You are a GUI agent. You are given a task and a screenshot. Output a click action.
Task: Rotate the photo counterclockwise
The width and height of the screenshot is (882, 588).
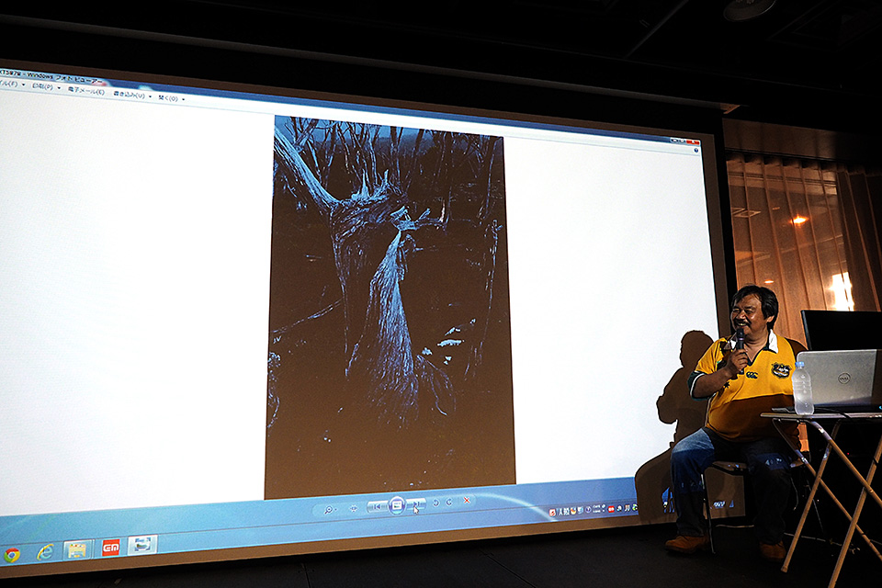(435, 503)
